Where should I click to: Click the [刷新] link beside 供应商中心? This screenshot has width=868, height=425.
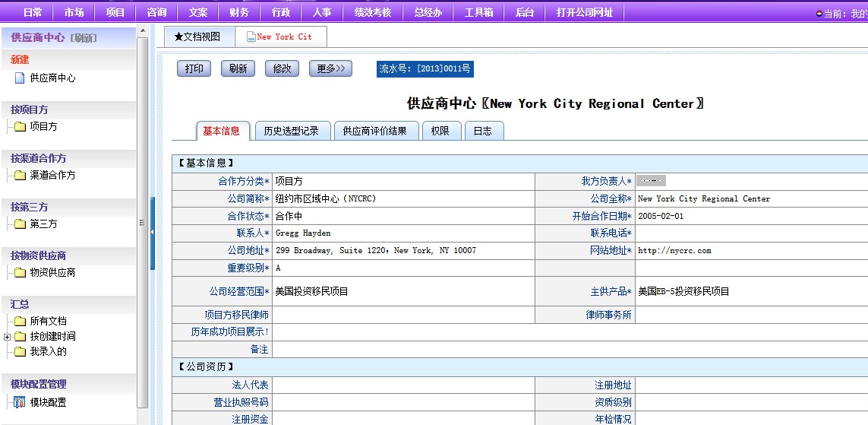pos(84,38)
